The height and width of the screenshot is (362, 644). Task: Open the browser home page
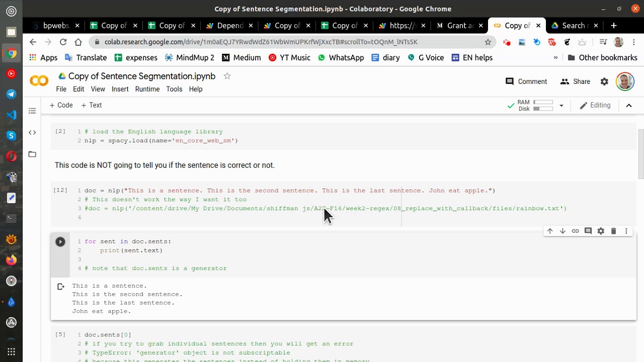[x=78, y=42]
